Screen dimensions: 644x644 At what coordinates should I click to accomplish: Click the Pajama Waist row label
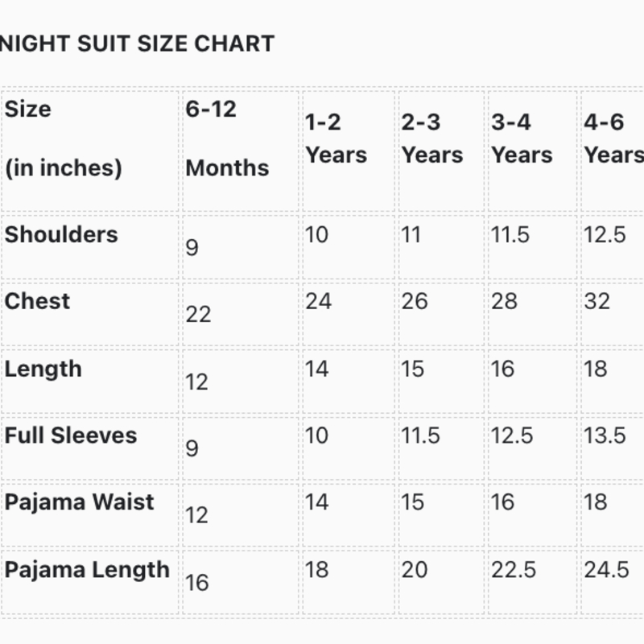point(79,502)
